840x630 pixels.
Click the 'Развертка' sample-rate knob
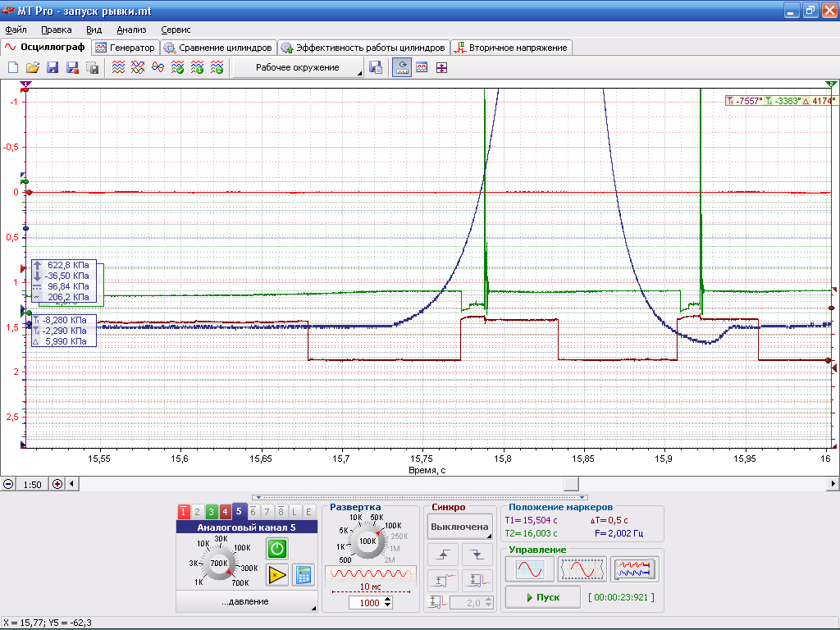click(x=367, y=541)
